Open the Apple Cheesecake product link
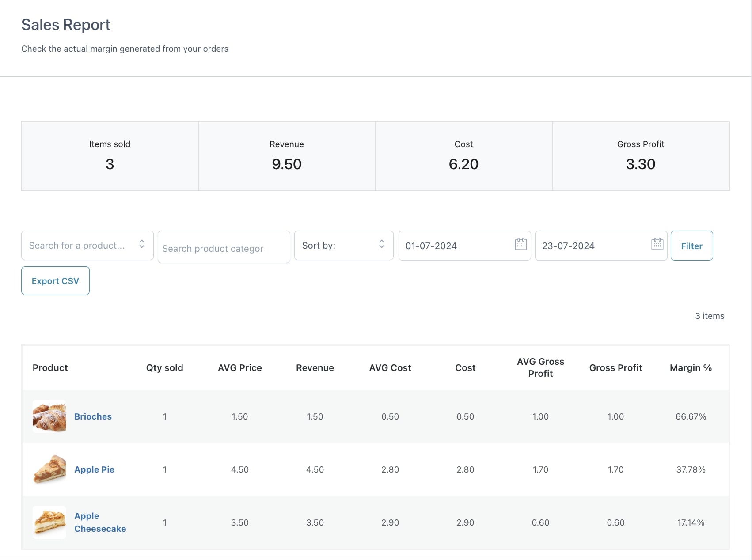 pyautogui.click(x=100, y=522)
